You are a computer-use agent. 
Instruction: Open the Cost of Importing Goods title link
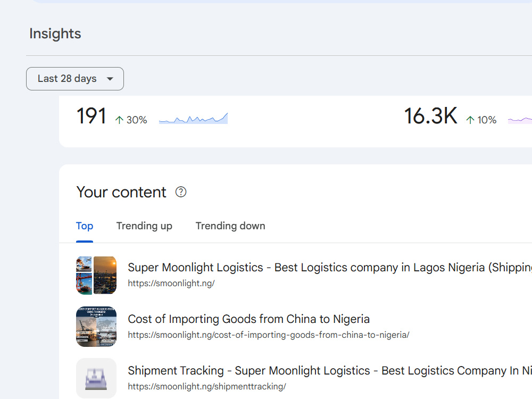[248, 319]
